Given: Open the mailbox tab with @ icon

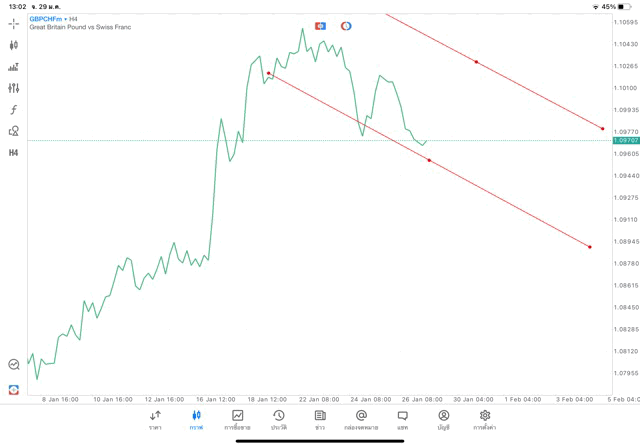Looking at the screenshot, I should [x=361, y=420].
